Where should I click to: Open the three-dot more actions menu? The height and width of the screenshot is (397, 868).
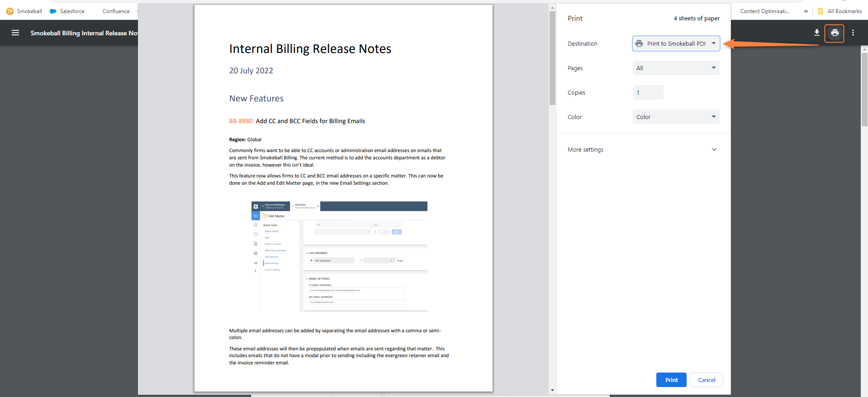click(853, 33)
